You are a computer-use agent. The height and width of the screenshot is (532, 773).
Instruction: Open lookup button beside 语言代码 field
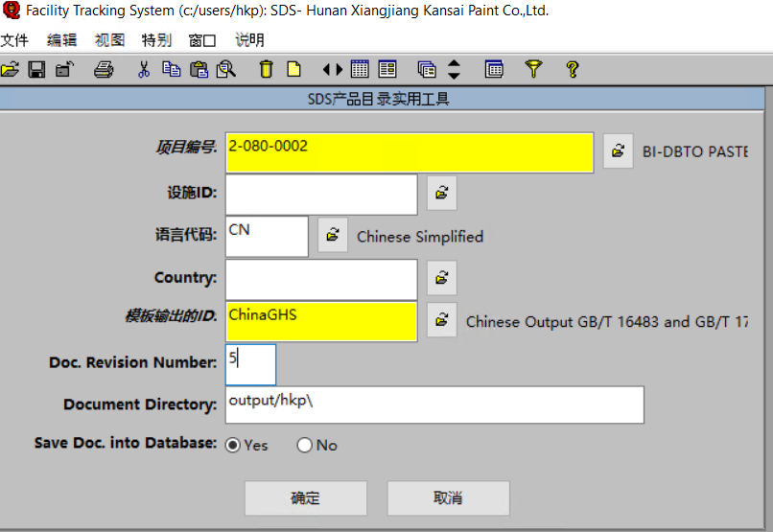tap(333, 235)
